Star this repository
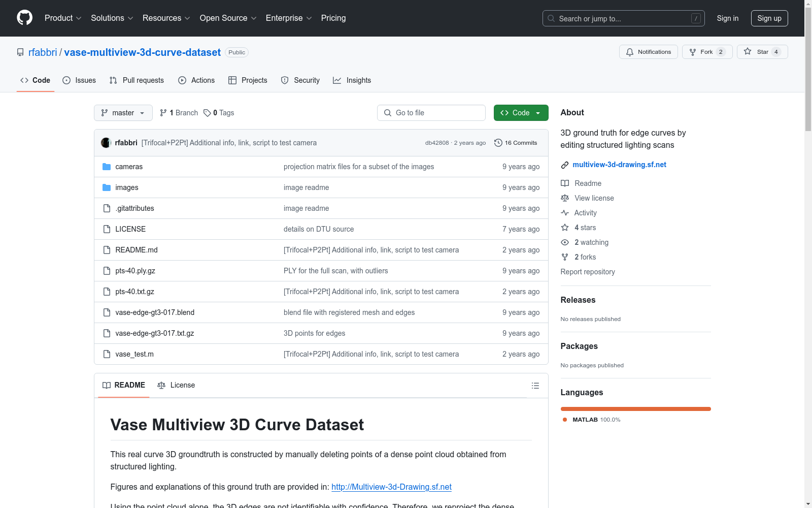Viewport: 812px width, 508px height. pos(762,52)
